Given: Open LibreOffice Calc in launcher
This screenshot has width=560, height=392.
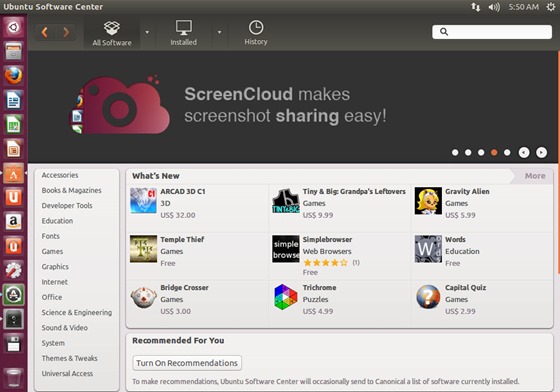Looking at the screenshot, I should (x=14, y=125).
